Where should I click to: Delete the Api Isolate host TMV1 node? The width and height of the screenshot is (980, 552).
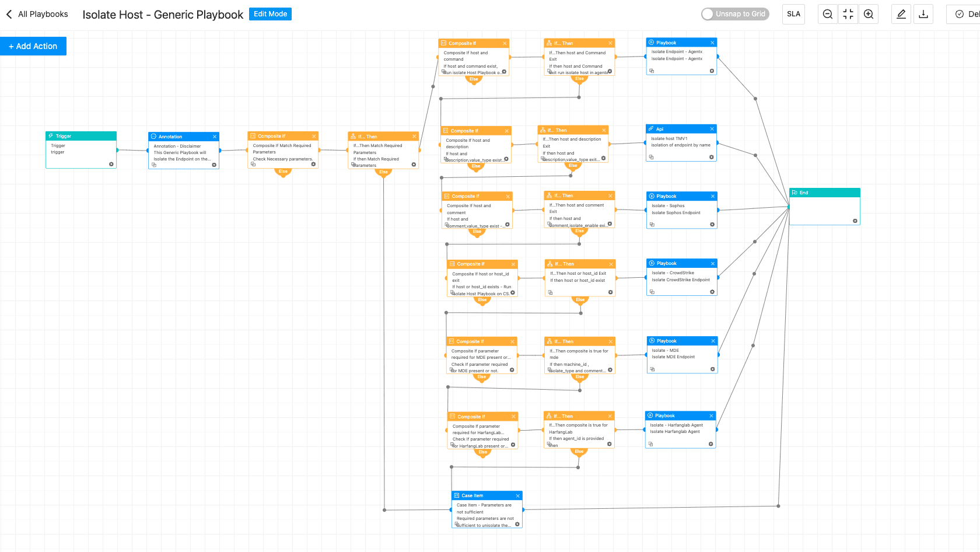tap(712, 129)
